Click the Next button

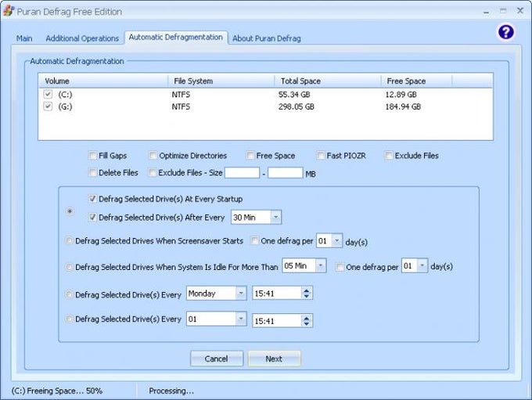click(x=274, y=359)
